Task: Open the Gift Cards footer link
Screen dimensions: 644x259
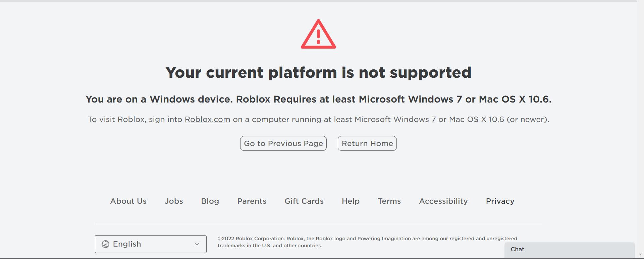Action: pyautogui.click(x=304, y=201)
